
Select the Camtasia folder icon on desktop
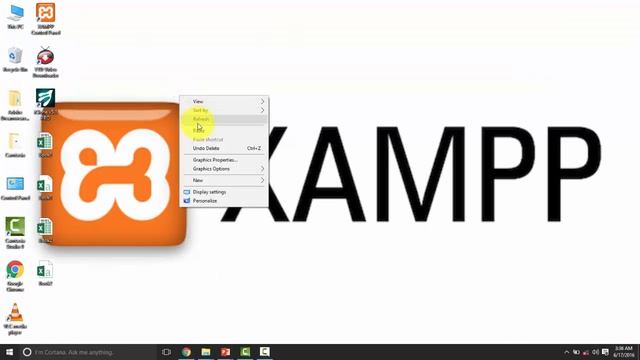coord(15,145)
